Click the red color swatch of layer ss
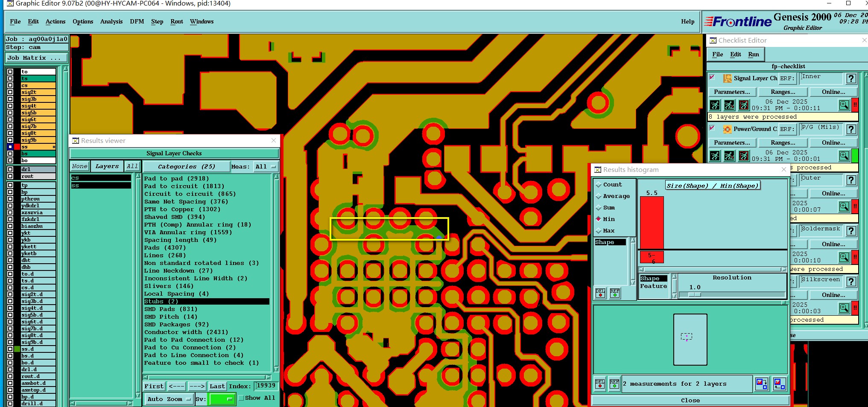Viewport: 868px width, 407px height. [x=18, y=147]
